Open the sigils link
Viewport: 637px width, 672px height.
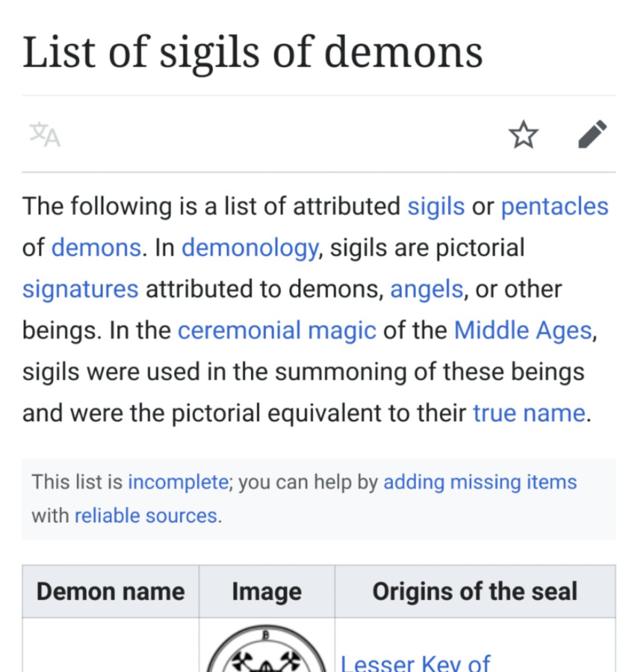click(x=435, y=206)
